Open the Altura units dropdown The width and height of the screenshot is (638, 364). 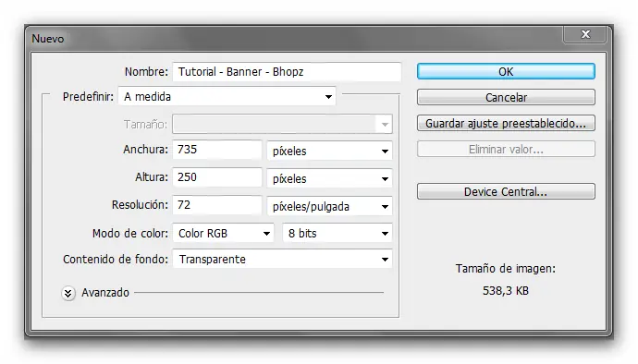pyautogui.click(x=329, y=178)
